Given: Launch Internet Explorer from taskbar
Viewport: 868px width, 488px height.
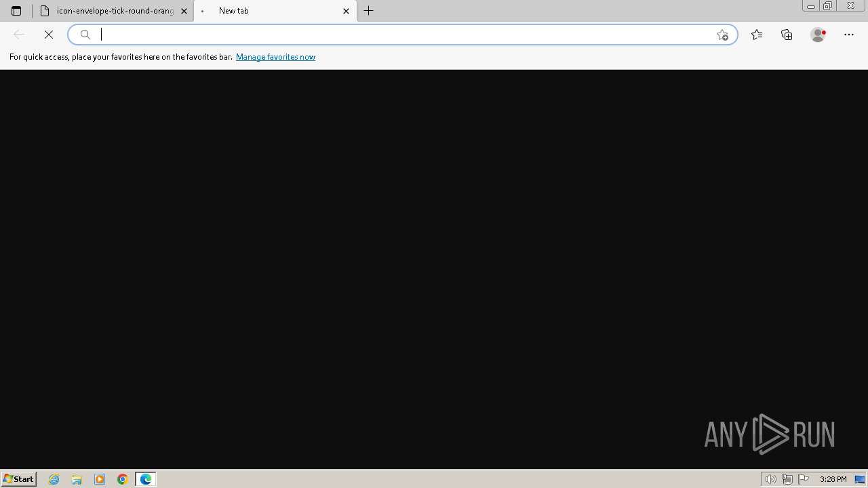Looking at the screenshot, I should click(54, 479).
